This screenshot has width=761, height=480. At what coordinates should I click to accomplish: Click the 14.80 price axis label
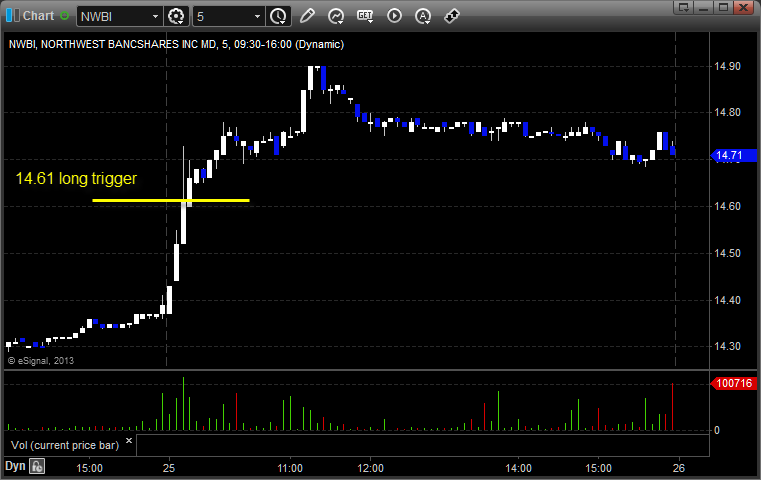[728, 113]
